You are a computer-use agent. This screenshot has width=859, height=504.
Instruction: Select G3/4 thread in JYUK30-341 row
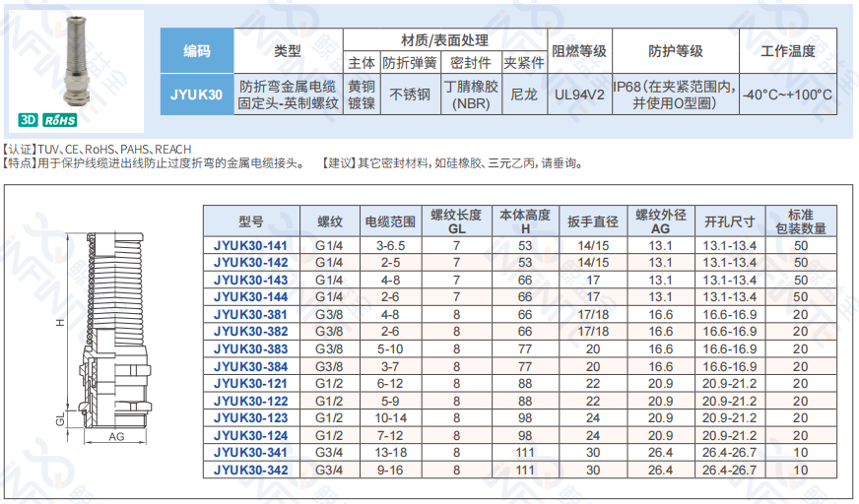click(329, 452)
